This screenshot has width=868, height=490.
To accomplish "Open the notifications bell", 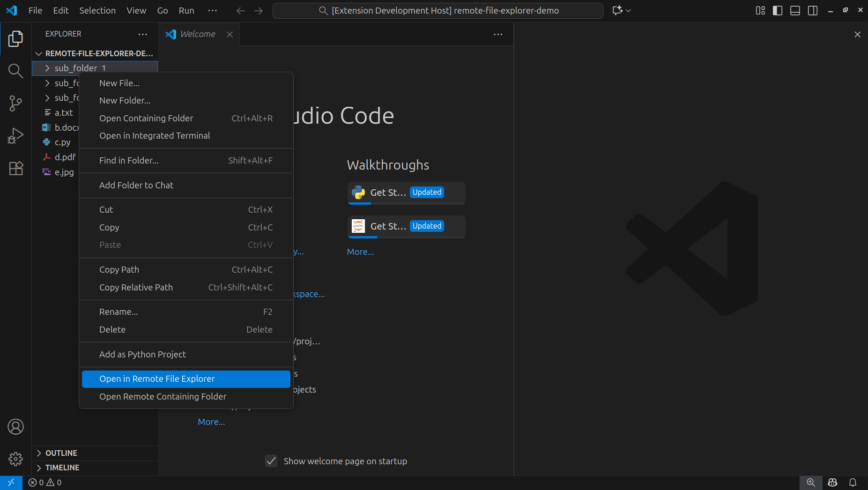I will [853, 483].
